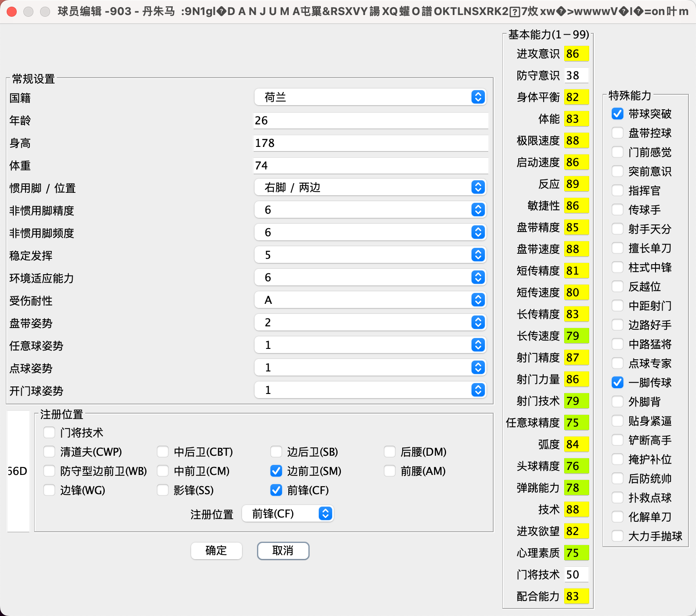Enable the 清道夫(CWP) position checkbox
The width and height of the screenshot is (696, 616).
pos(49,452)
